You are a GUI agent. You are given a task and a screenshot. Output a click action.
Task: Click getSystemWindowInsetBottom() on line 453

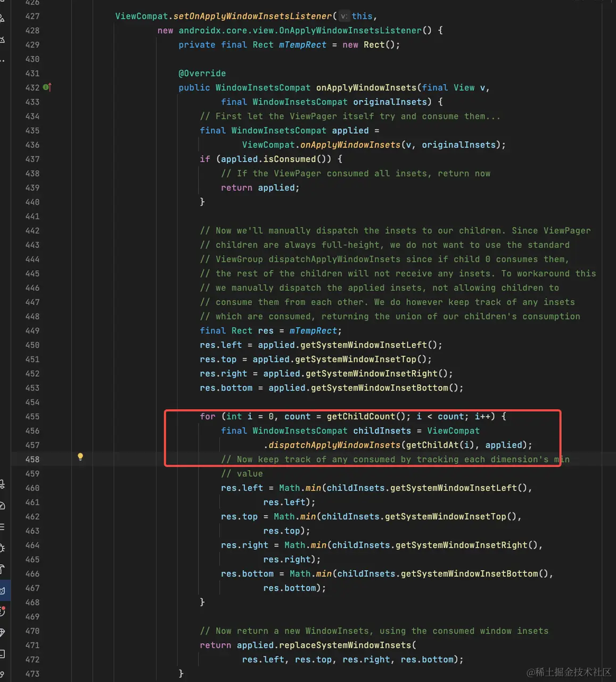click(x=385, y=388)
